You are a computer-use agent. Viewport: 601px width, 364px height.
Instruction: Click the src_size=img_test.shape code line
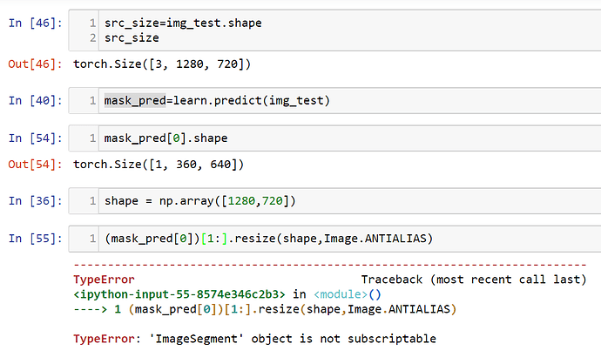coord(183,23)
